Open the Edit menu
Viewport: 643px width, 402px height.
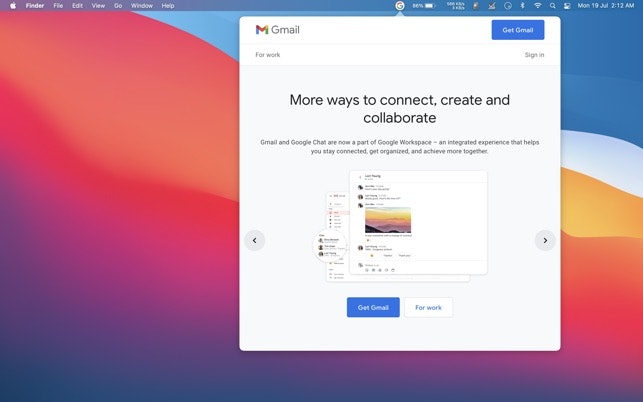click(77, 6)
